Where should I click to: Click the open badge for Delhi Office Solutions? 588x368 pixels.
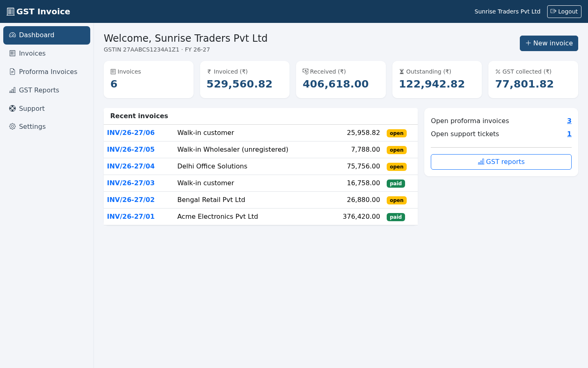396,167
